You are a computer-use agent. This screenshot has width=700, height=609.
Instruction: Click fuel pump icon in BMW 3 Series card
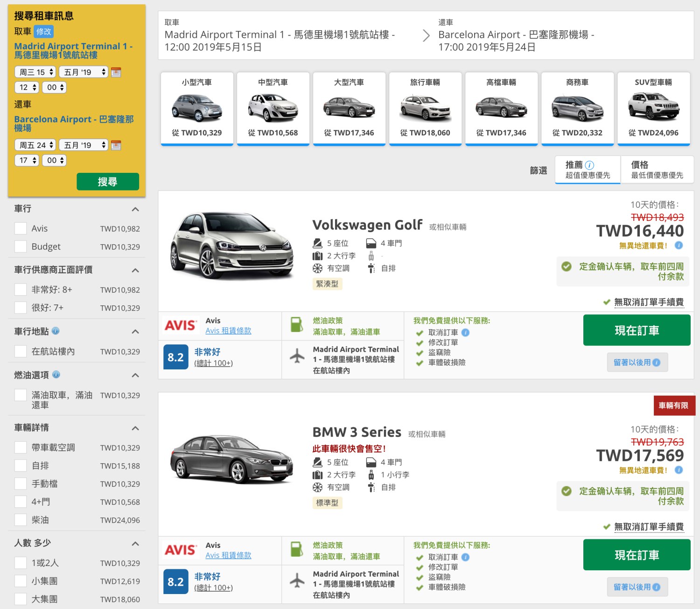pyautogui.click(x=297, y=549)
